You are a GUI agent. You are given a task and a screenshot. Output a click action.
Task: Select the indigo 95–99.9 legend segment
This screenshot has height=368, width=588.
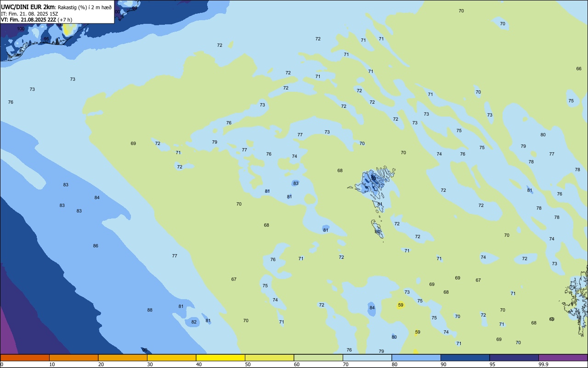(514, 357)
